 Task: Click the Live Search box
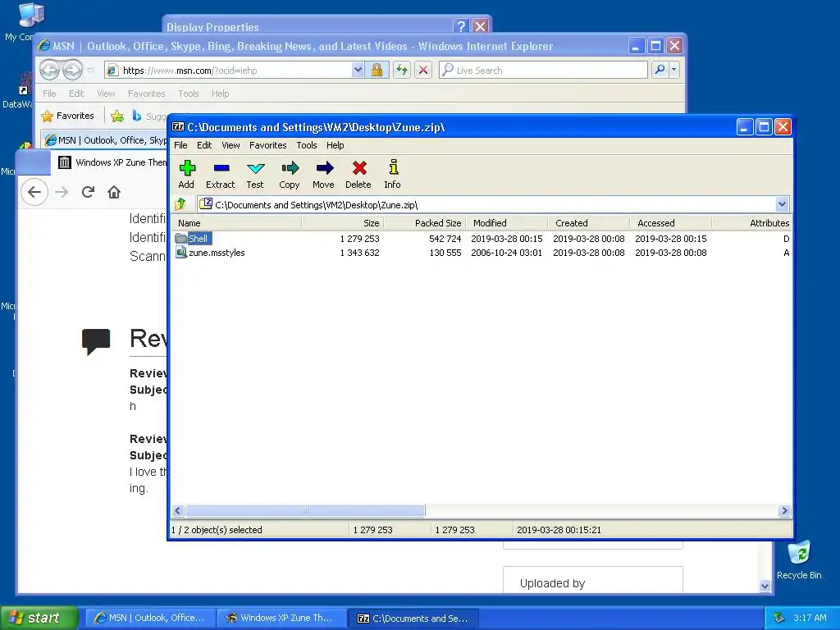[543, 71]
